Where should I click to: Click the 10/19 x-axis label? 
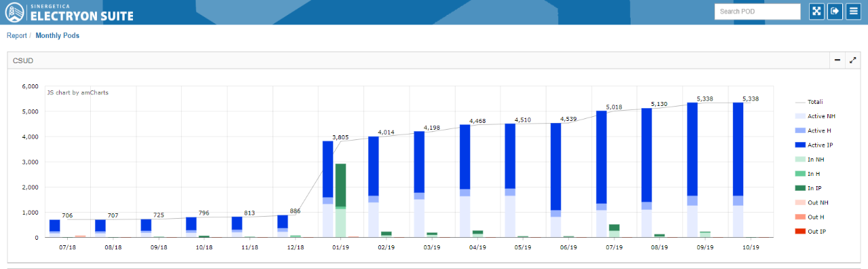(751, 248)
